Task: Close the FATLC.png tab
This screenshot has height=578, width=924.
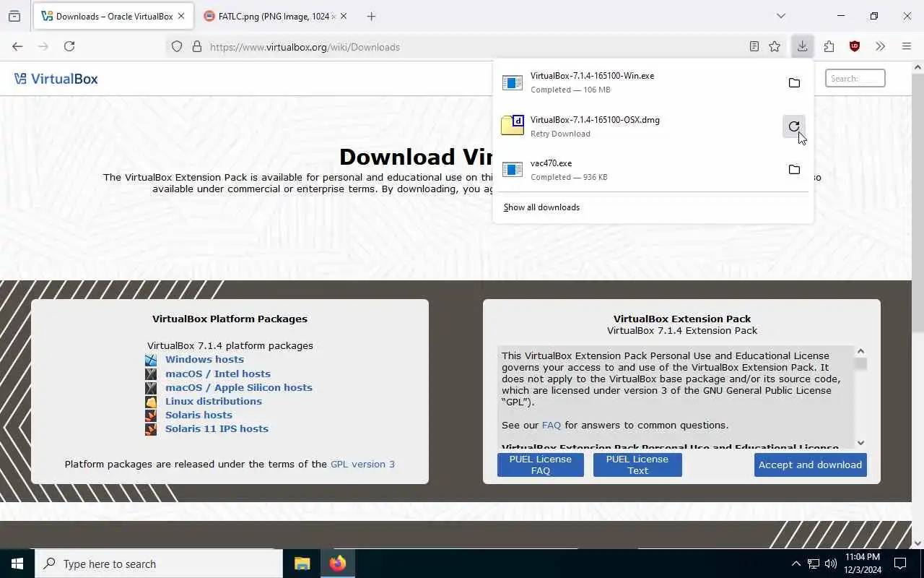Action: click(344, 16)
